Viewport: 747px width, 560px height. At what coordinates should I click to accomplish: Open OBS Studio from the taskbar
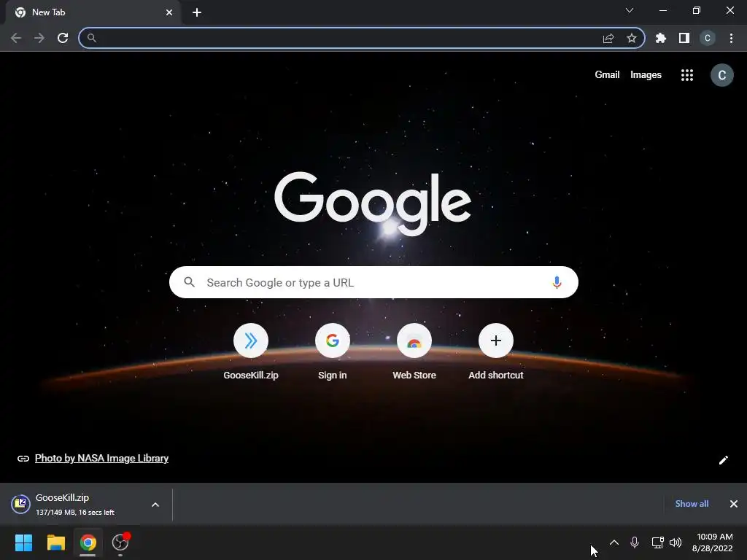click(x=120, y=542)
